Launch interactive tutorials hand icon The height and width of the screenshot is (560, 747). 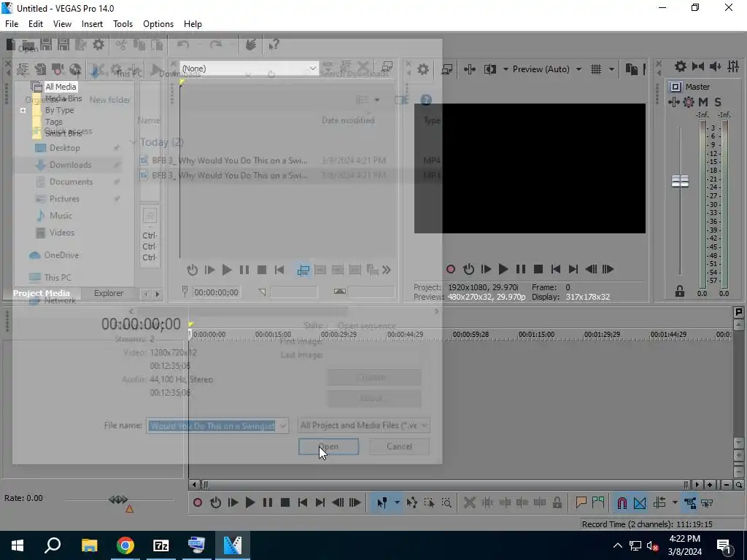[x=251, y=44]
